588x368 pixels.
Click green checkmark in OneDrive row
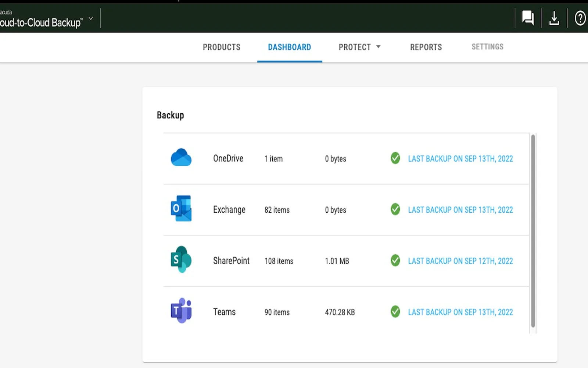tap(395, 158)
